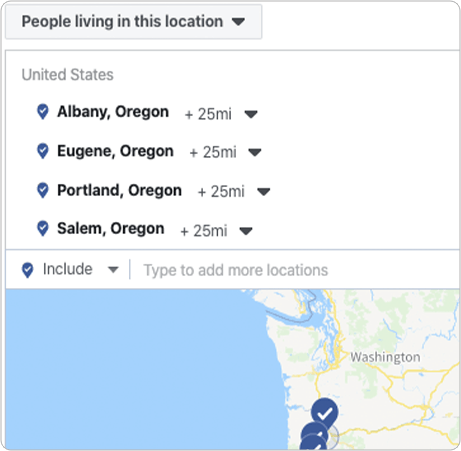The width and height of the screenshot is (461, 451).
Task: Open the Include/Exclude dropdown
Action: 80,269
